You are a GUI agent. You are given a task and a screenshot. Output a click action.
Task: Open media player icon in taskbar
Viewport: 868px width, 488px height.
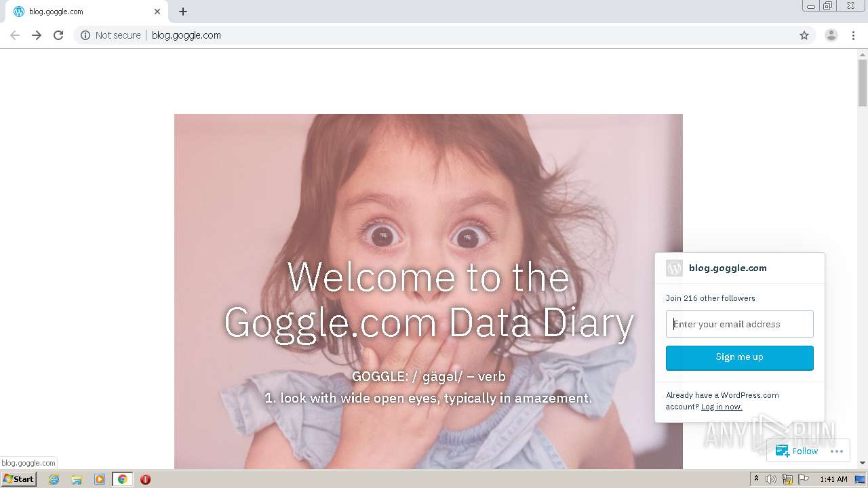(x=100, y=479)
